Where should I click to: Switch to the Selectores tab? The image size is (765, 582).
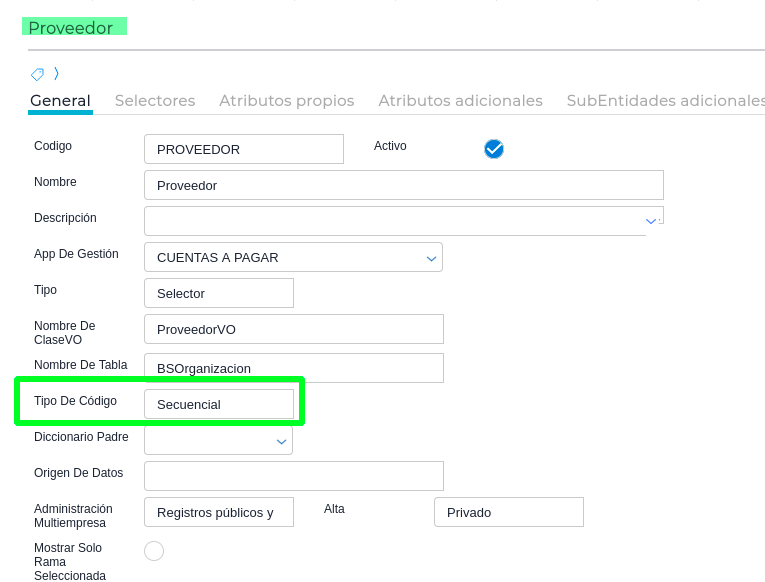pyautogui.click(x=155, y=101)
